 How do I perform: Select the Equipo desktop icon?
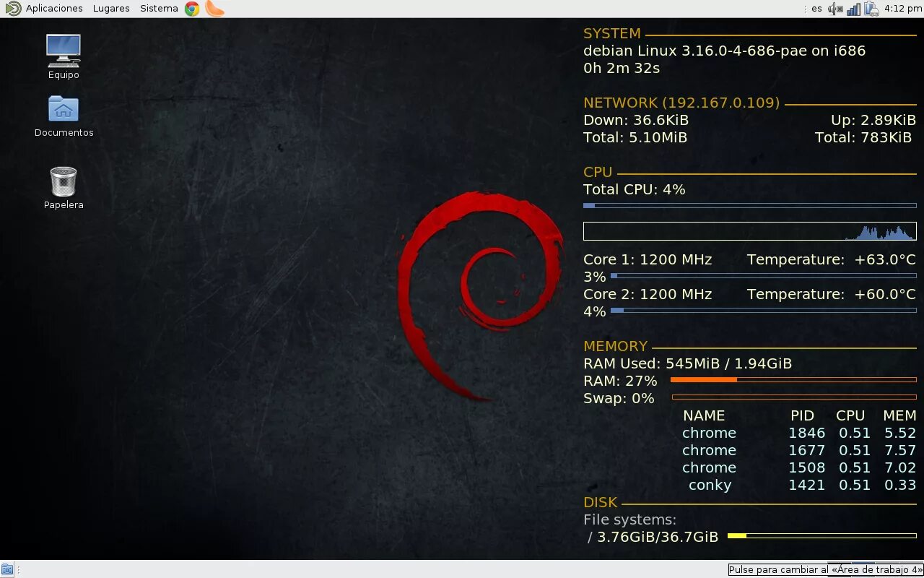(x=64, y=56)
